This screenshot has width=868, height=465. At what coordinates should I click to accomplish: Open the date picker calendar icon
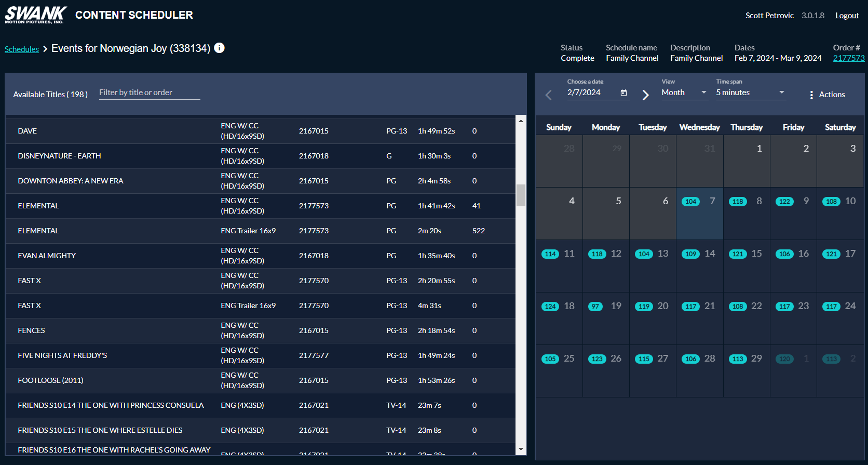pos(623,93)
